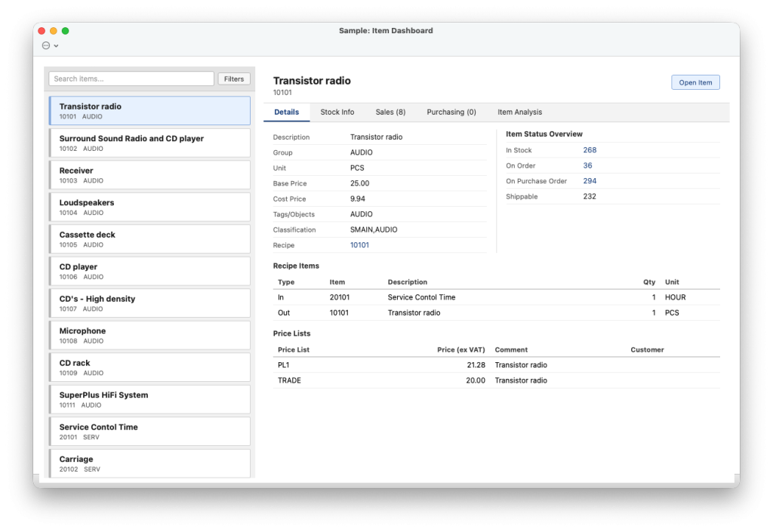Screen dimensions: 773x532
Task: Open the Sales (8) tab
Action: click(x=390, y=112)
